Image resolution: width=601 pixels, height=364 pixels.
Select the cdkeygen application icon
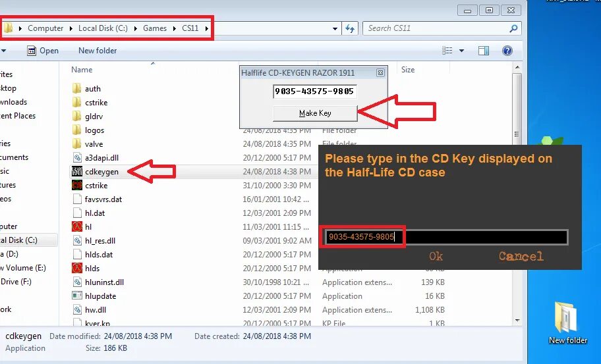77,172
